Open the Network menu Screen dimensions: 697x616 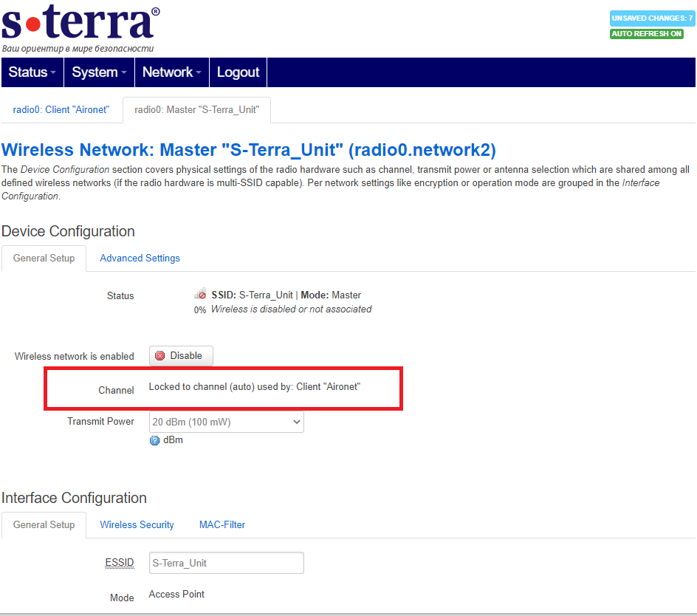coord(172,72)
